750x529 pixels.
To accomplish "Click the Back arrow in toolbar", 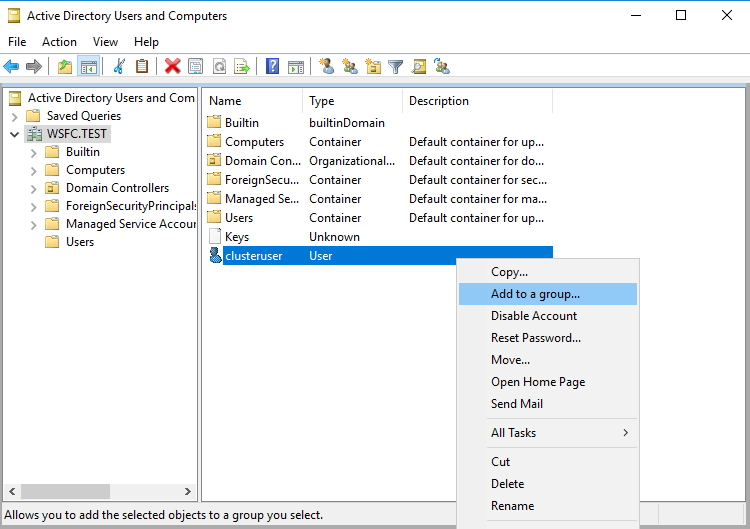I will [11, 67].
